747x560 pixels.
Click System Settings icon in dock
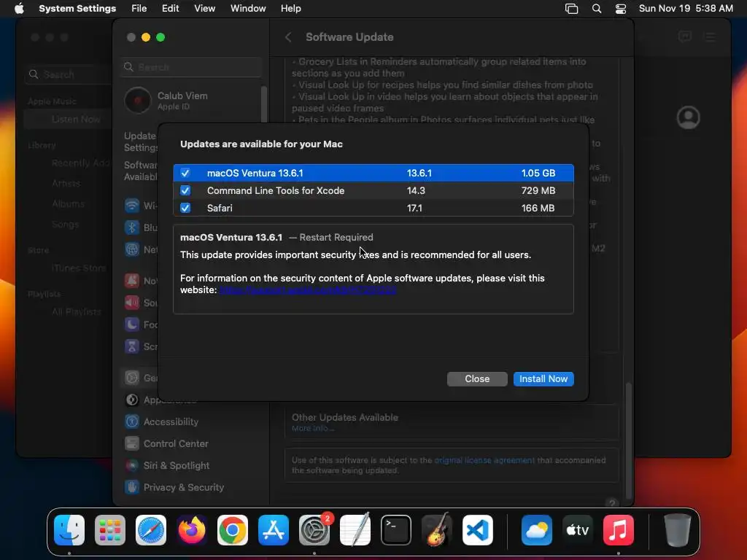(x=314, y=530)
